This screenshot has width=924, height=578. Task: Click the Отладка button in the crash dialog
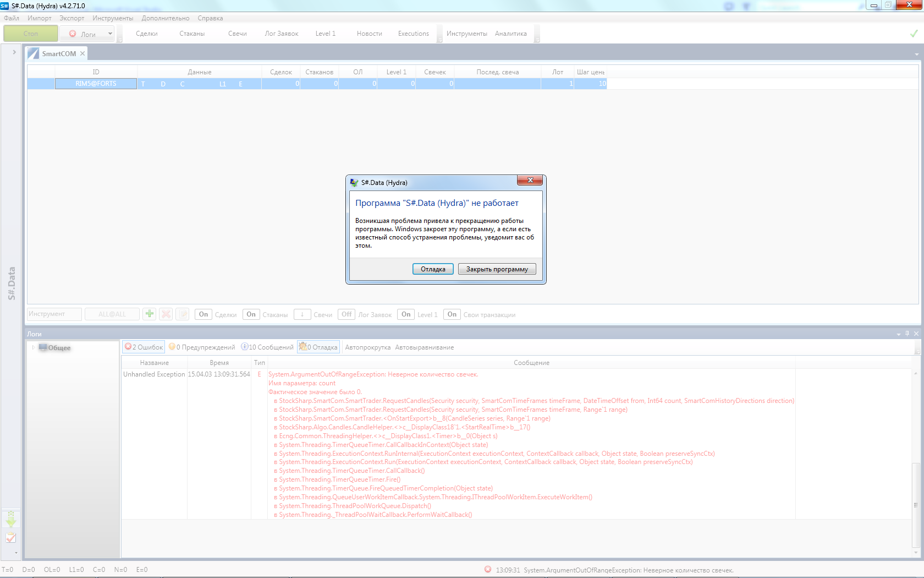[x=433, y=269]
